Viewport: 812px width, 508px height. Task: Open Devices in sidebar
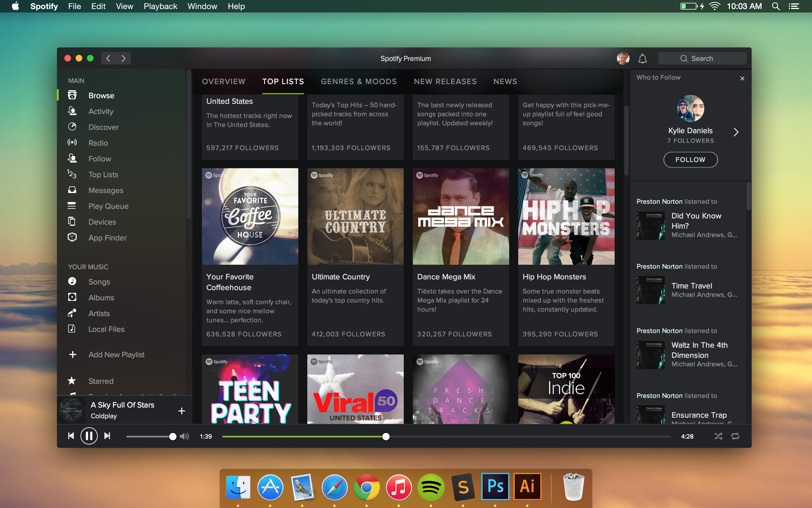coord(102,222)
